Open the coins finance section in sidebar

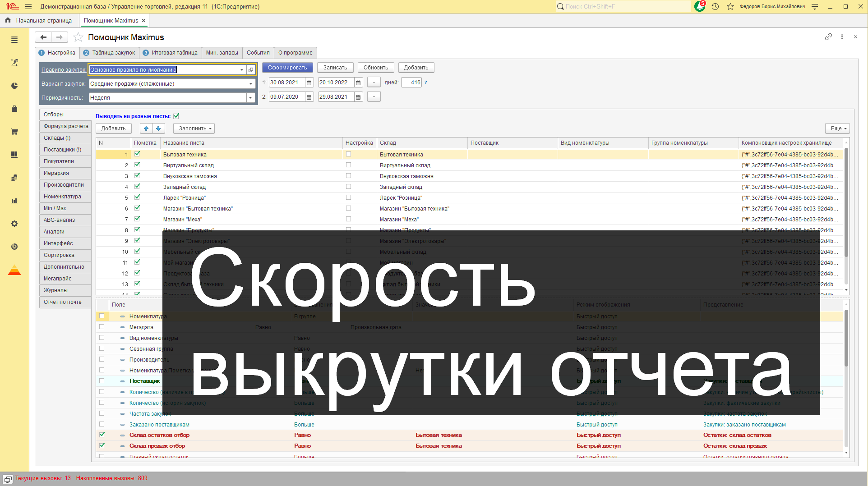pos(14,178)
